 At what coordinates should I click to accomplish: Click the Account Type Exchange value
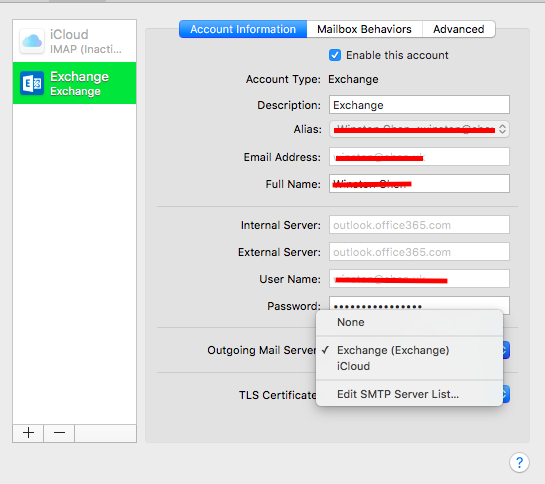click(353, 79)
